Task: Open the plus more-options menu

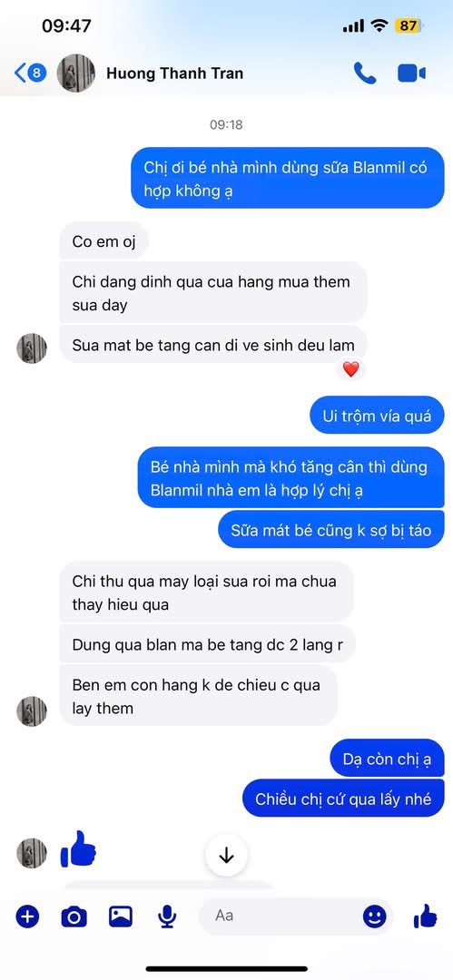Action: [27, 916]
